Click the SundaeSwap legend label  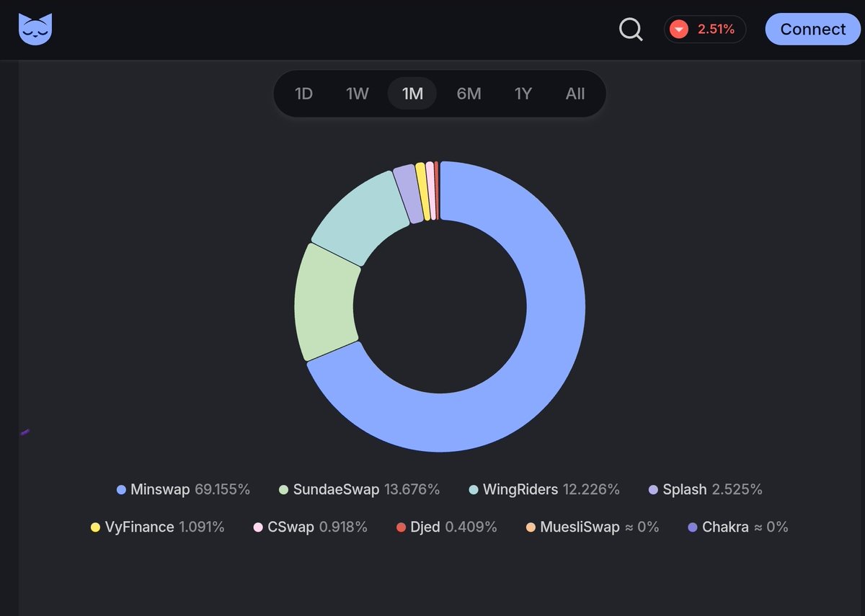[336, 490]
